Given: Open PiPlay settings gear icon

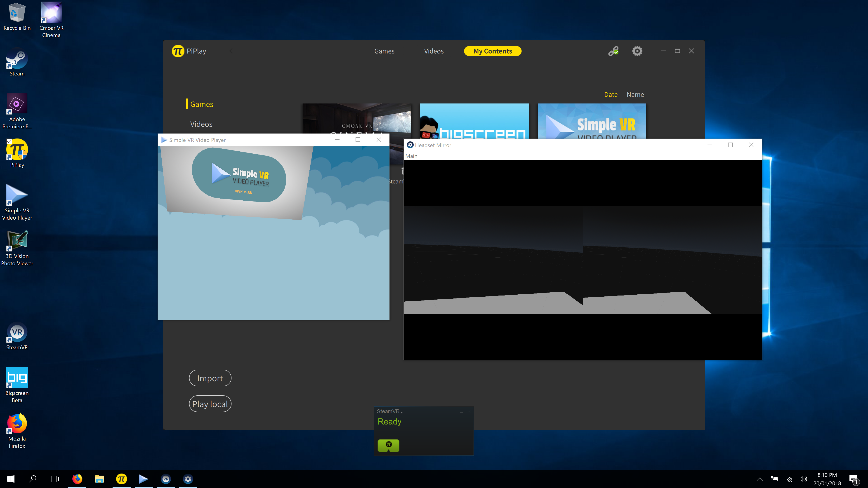Looking at the screenshot, I should point(637,51).
